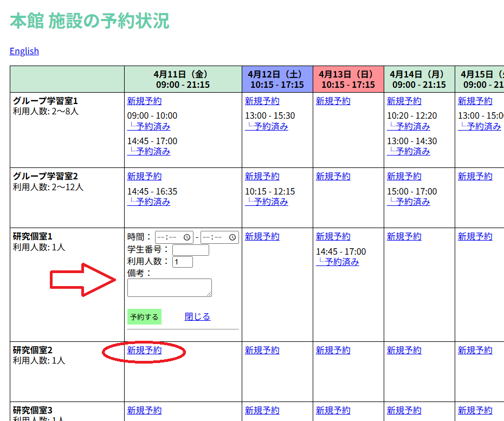Click the English language link
The height and width of the screenshot is (421, 504).
[x=24, y=51]
